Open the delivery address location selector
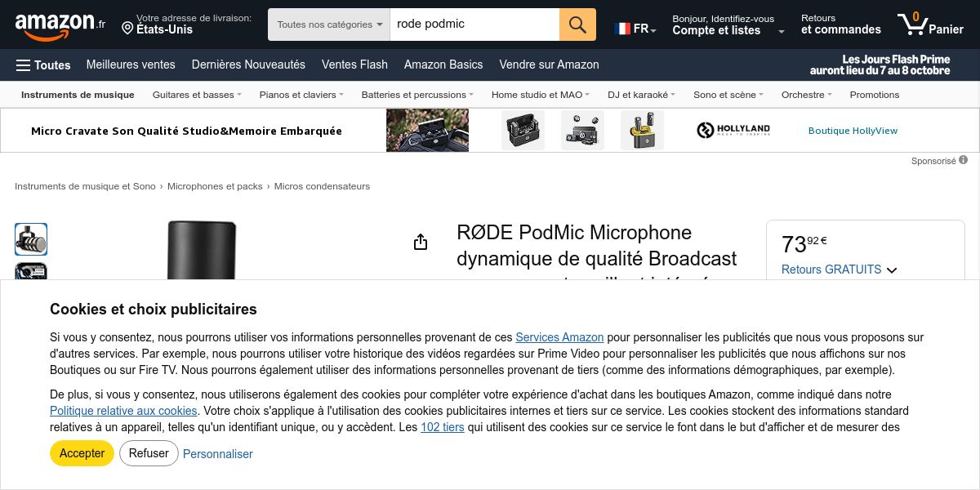The image size is (980, 490). (186, 24)
